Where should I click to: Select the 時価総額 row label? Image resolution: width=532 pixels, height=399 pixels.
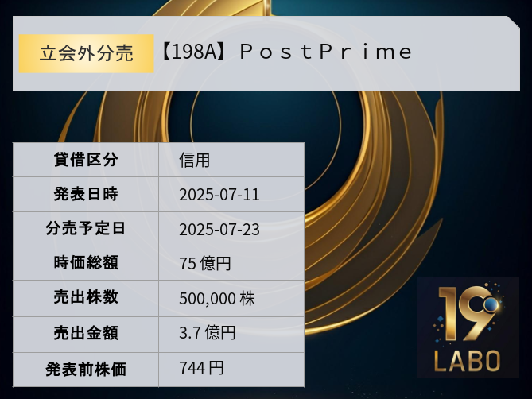[x=86, y=263]
